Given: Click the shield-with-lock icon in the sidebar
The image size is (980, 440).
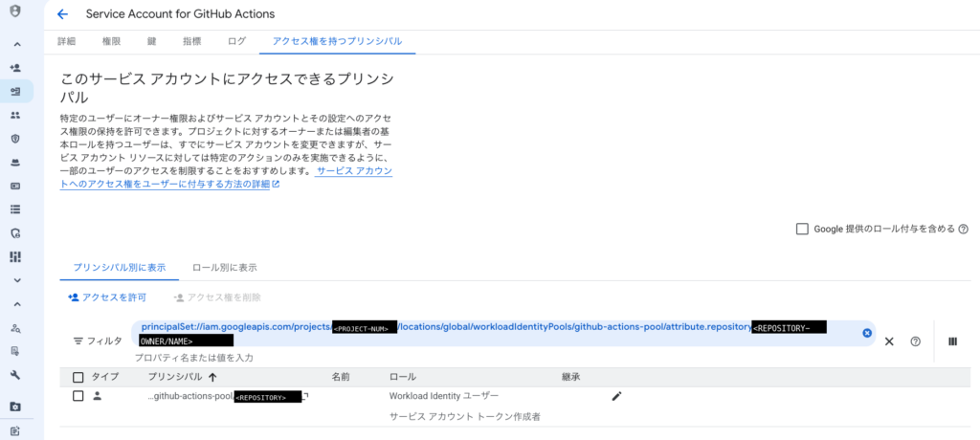Looking at the screenshot, I should [16, 233].
